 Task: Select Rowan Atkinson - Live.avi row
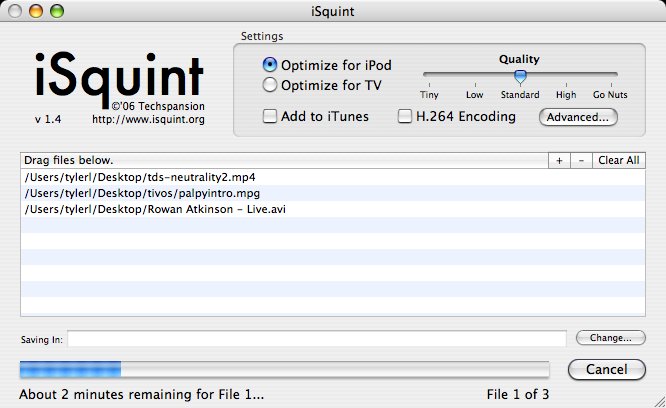(333, 209)
